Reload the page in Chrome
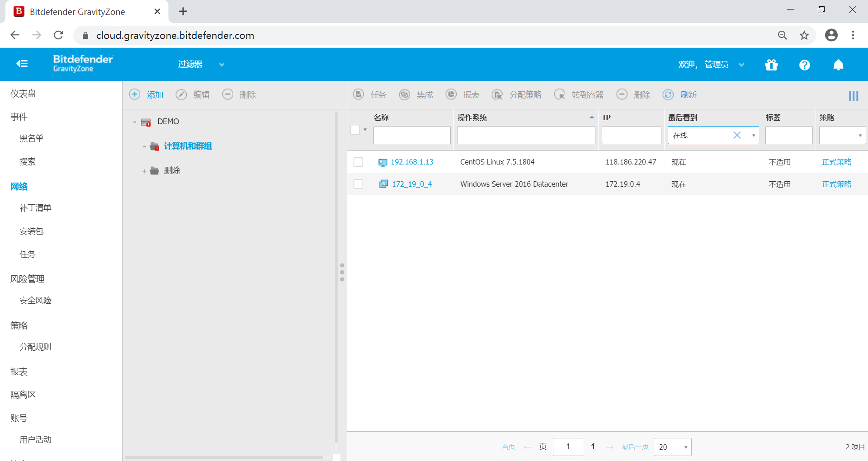This screenshot has height=461, width=868. 58,35
